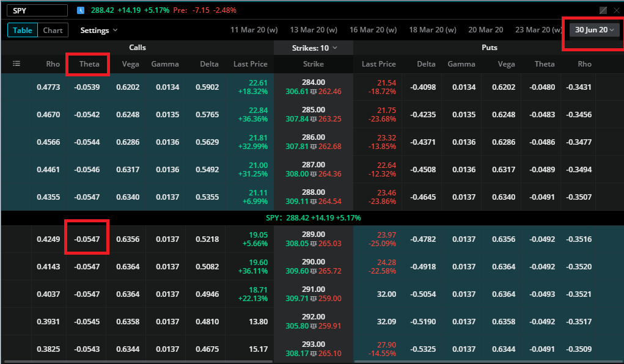Click call last price 15.17
The height and width of the screenshot is (364, 624).
tap(258, 349)
